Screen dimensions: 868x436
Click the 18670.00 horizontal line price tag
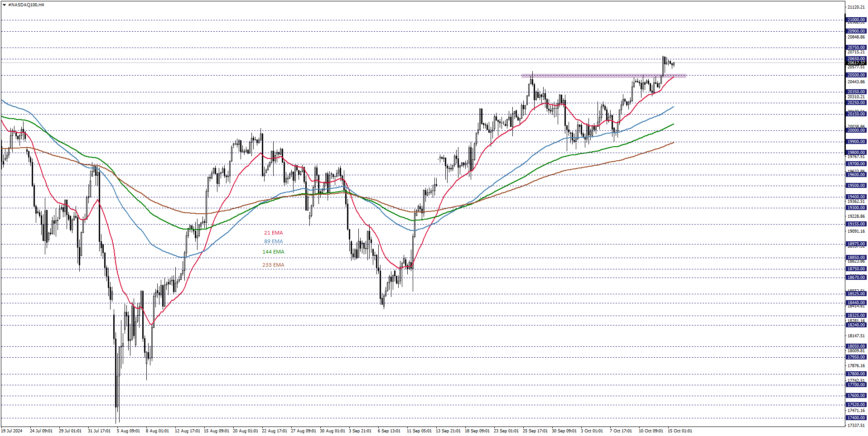point(856,278)
